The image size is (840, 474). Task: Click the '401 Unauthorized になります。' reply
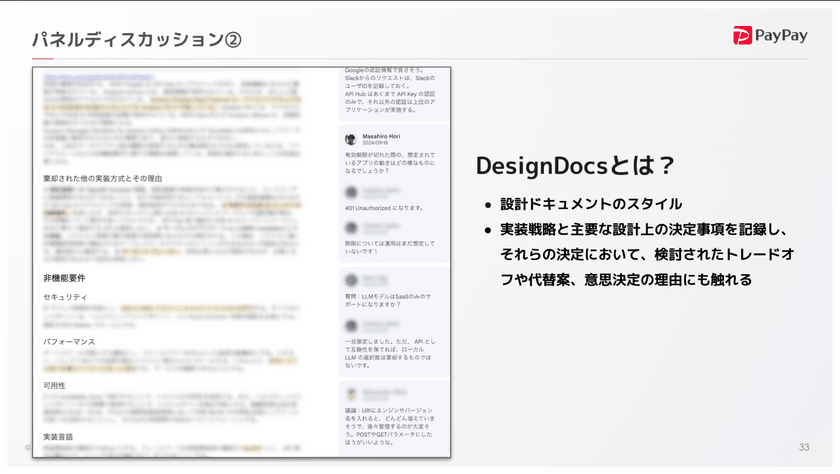384,208
